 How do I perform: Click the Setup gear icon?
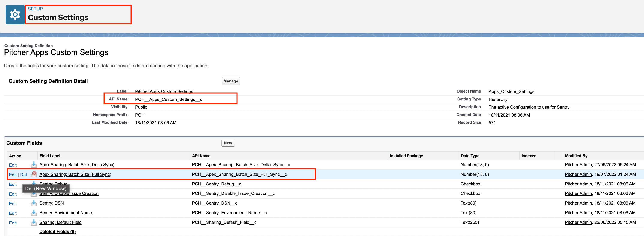pos(15,14)
